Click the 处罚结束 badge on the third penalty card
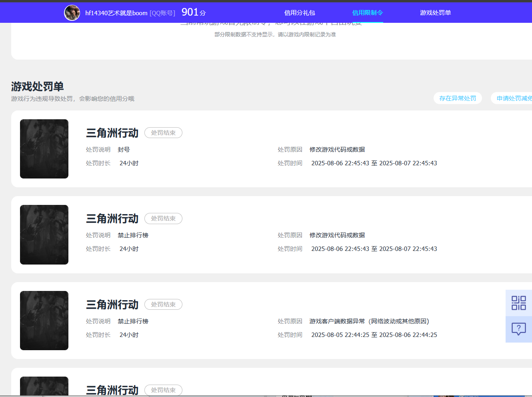Image resolution: width=532 pixels, height=397 pixels. point(163,304)
